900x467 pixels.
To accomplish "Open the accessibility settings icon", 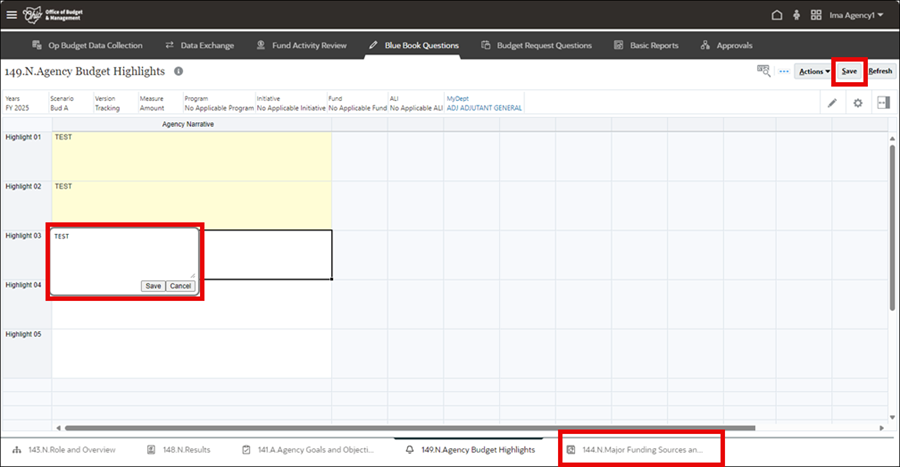I will click(796, 15).
